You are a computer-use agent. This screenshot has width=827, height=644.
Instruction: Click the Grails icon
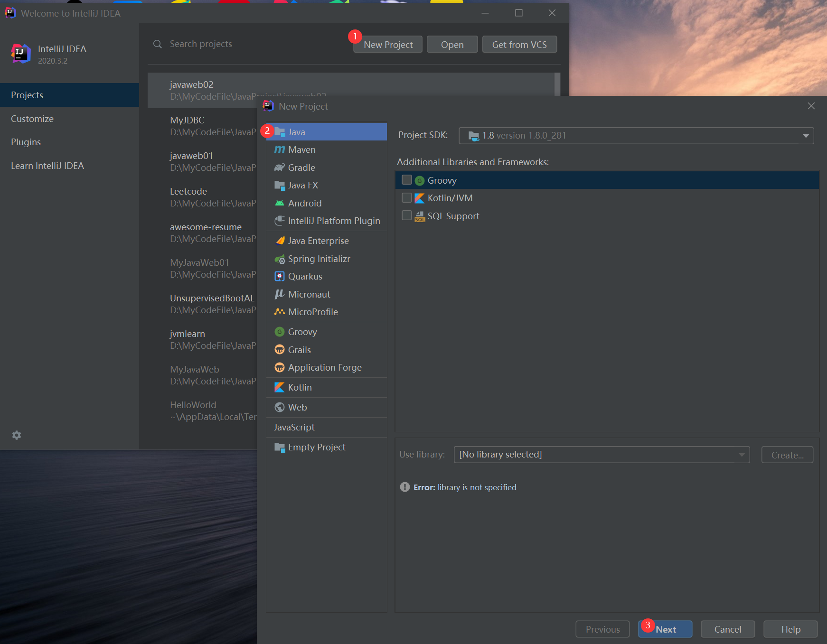[x=280, y=350]
